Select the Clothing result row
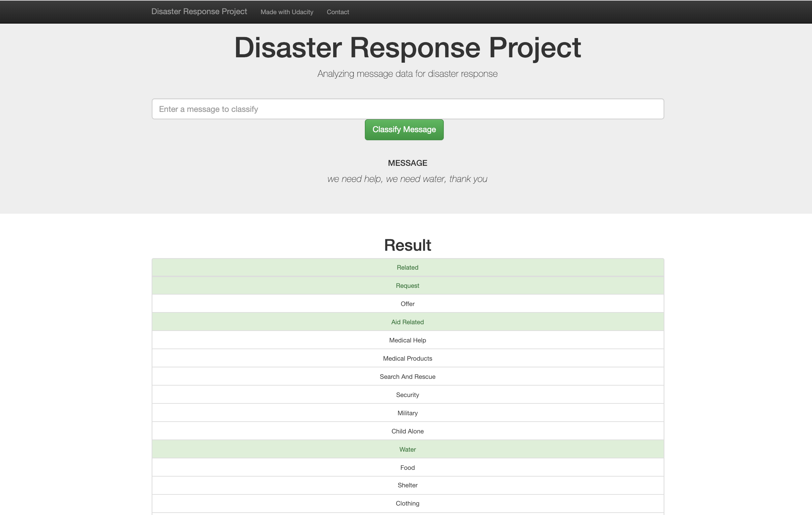 click(408, 504)
